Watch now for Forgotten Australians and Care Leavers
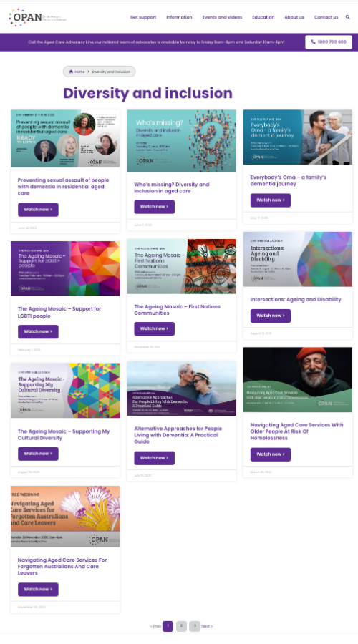 coord(38,589)
